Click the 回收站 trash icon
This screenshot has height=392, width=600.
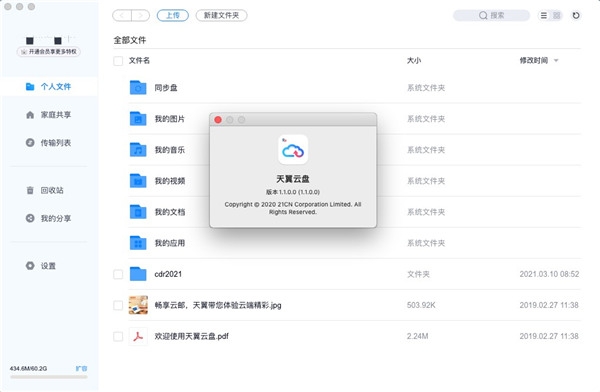click(x=30, y=190)
